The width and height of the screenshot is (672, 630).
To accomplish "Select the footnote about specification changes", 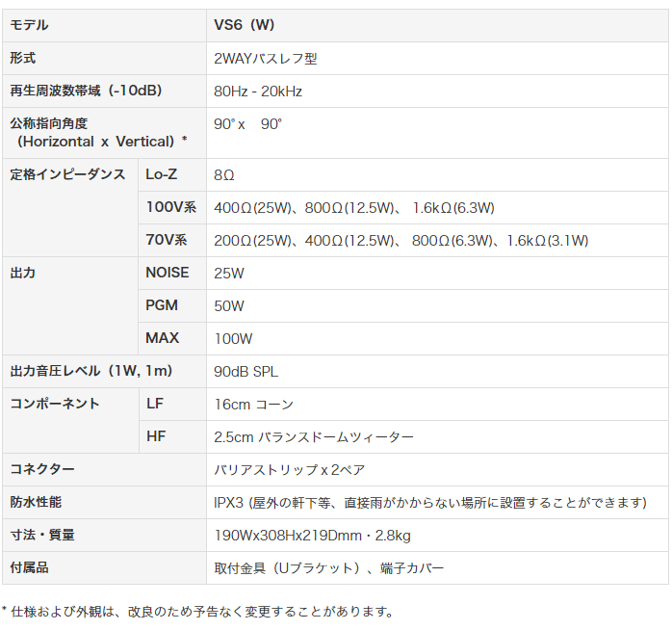I will point(197,612).
